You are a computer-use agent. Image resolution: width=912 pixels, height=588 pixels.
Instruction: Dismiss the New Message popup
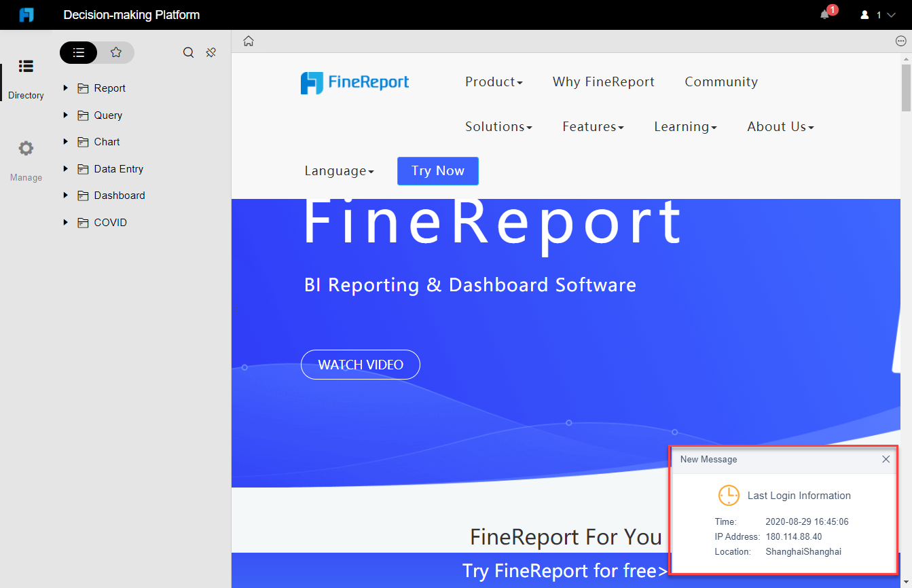(886, 460)
